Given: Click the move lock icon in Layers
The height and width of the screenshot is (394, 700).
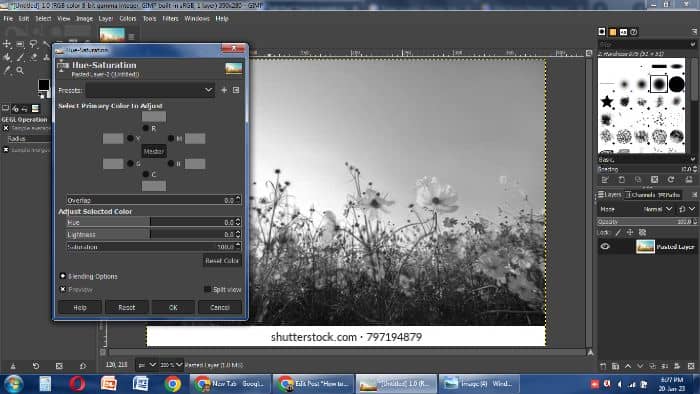Looking at the screenshot, I should point(630,232).
